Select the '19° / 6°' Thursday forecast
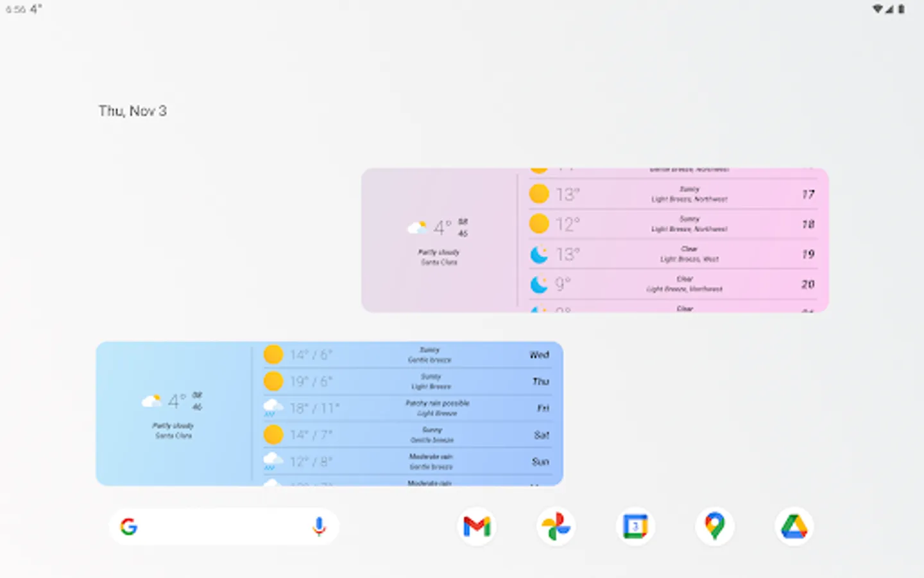This screenshot has height=578, width=924. pyautogui.click(x=311, y=381)
